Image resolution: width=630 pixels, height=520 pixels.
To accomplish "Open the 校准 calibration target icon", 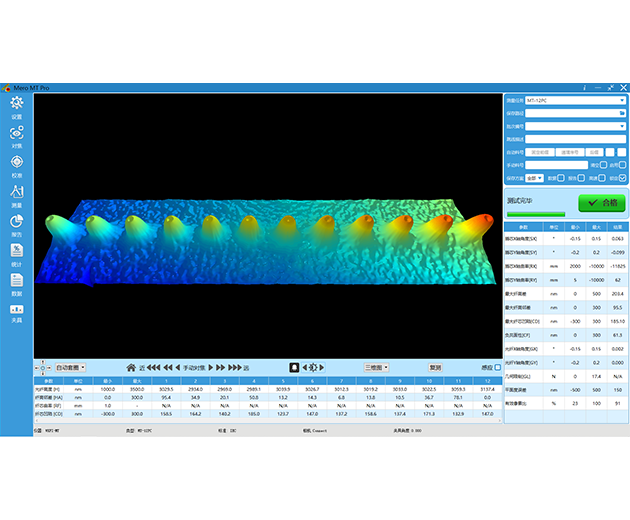I will tap(16, 162).
